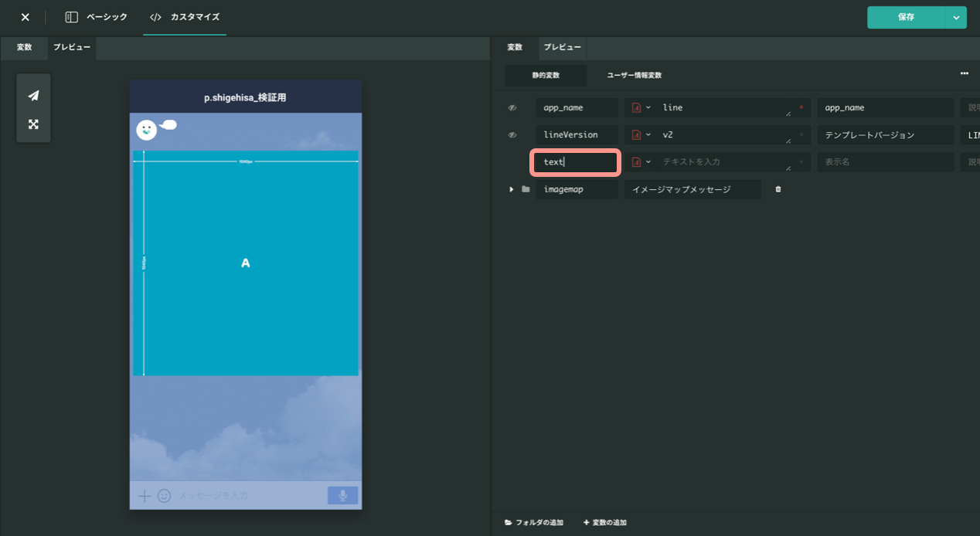Click the microphone icon in the chat preview
This screenshot has height=536, width=980.
pyautogui.click(x=342, y=496)
